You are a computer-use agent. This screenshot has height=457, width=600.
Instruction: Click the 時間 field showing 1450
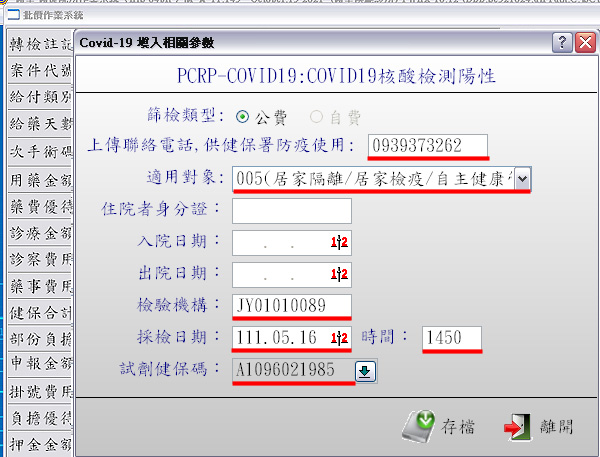click(452, 339)
